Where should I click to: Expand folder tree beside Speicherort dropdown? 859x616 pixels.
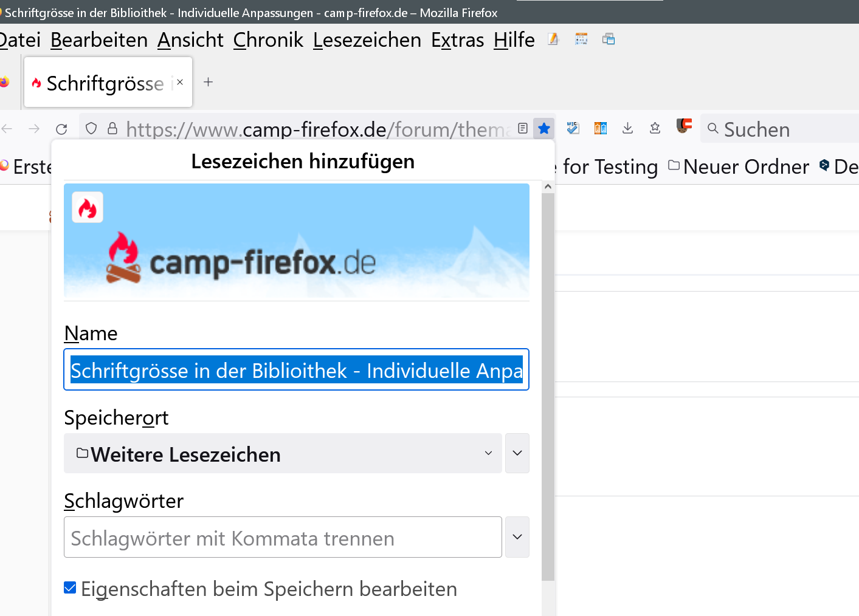point(517,453)
